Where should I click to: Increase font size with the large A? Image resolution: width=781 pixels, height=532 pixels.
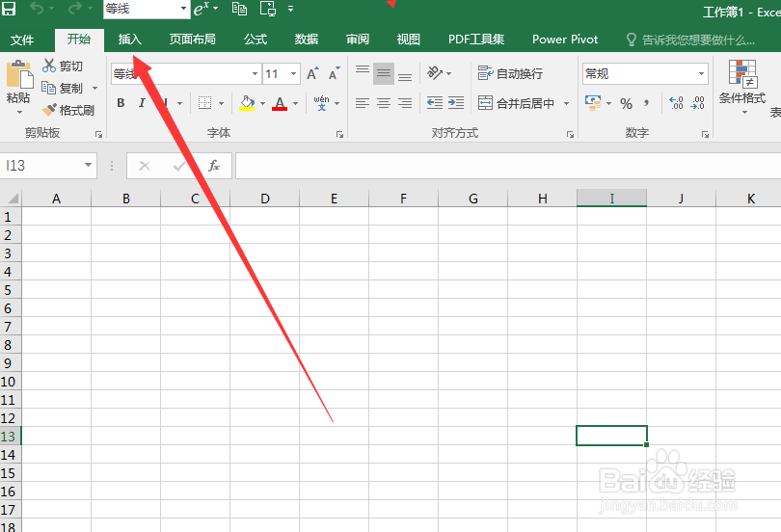pos(312,74)
